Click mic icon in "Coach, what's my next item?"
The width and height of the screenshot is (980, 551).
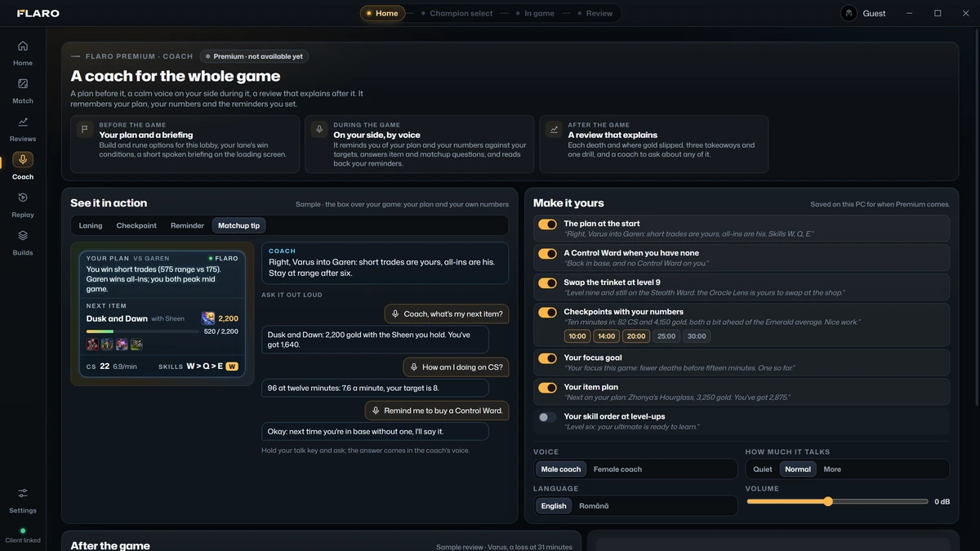click(x=395, y=314)
